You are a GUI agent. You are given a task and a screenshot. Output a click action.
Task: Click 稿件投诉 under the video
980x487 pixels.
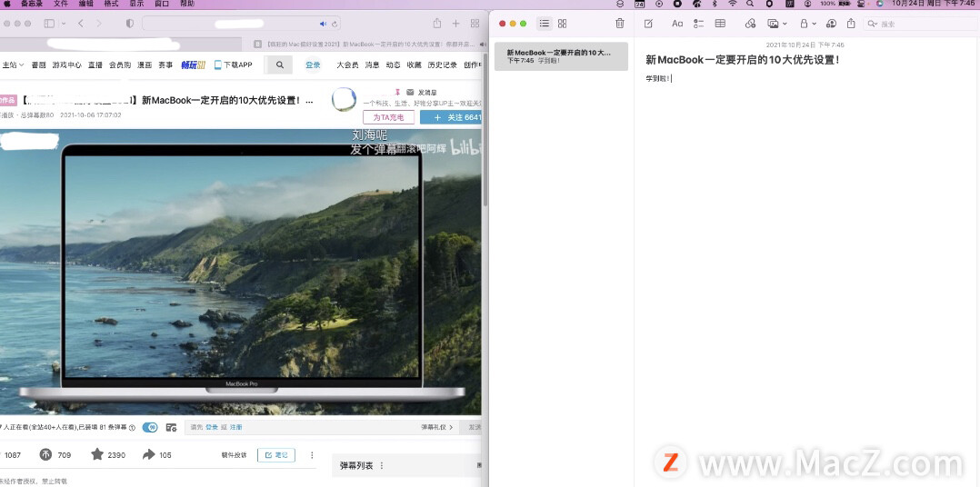[x=234, y=455]
